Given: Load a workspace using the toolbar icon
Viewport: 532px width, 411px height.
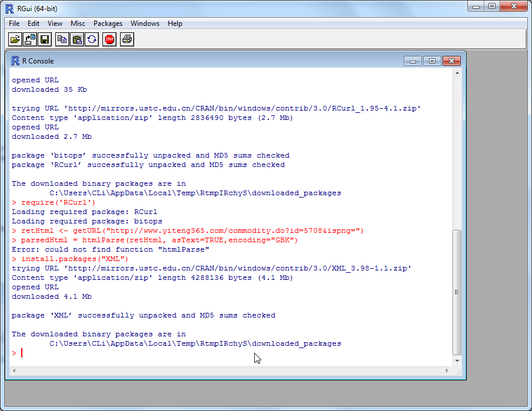Looking at the screenshot, I should pos(29,39).
